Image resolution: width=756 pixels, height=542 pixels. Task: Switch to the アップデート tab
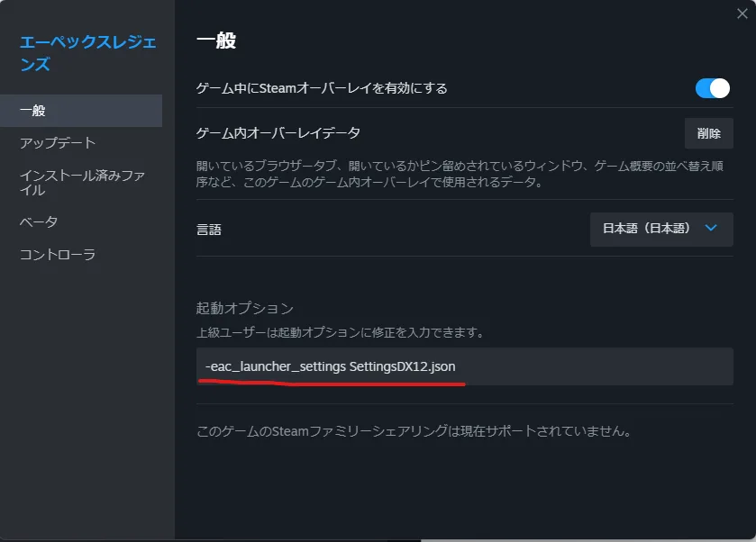point(58,142)
